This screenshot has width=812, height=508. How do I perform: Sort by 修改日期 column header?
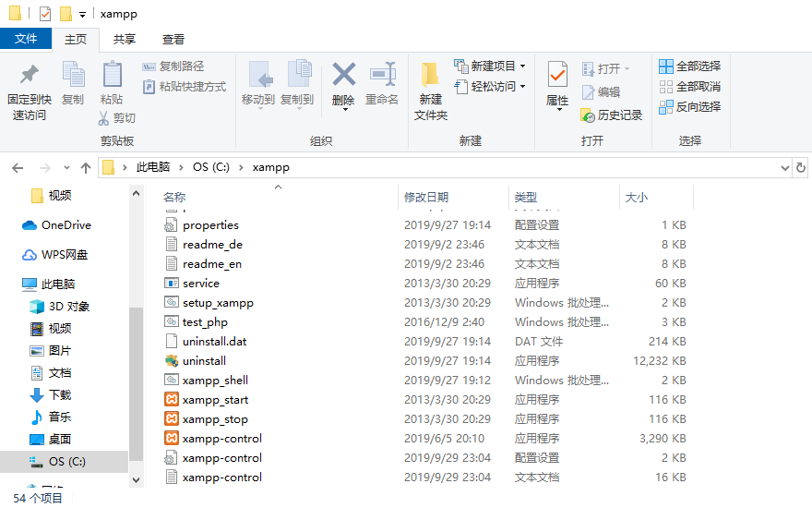pyautogui.click(x=426, y=198)
